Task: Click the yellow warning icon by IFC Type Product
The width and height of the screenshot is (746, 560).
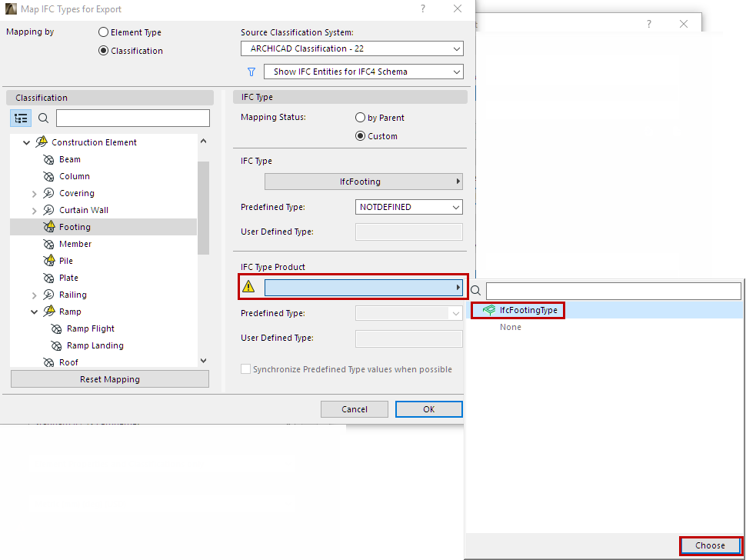Action: [248, 286]
